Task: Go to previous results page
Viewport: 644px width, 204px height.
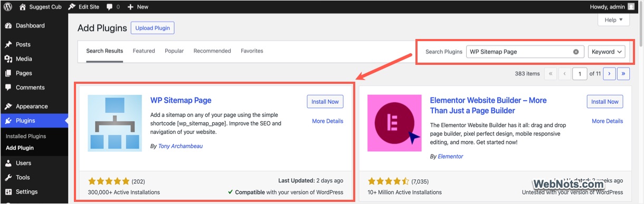Action: [565, 74]
